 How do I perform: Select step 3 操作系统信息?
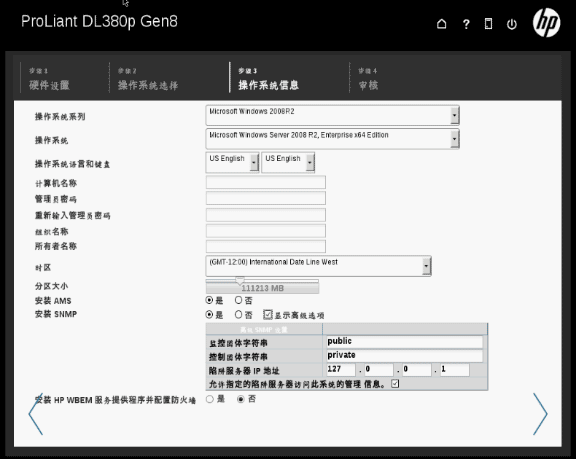tap(268, 79)
